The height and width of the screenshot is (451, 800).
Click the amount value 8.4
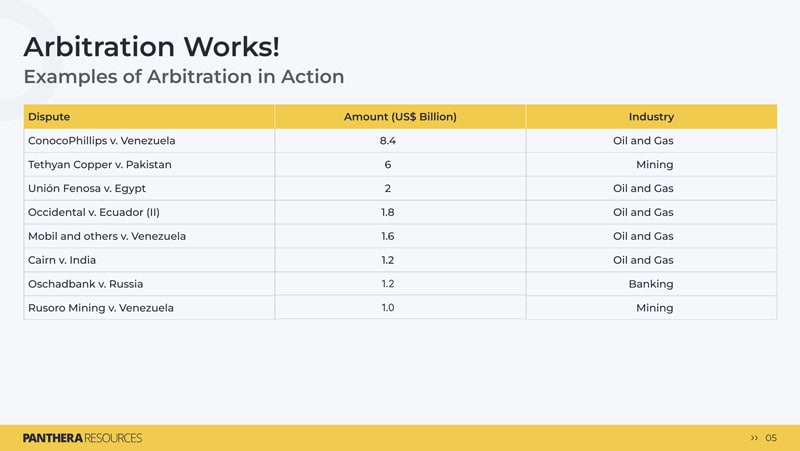388,140
